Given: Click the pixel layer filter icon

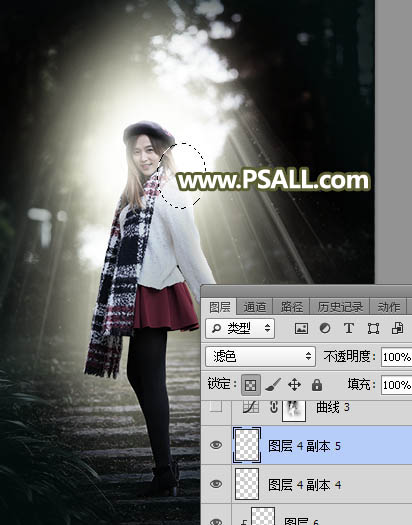Looking at the screenshot, I should click(301, 328).
